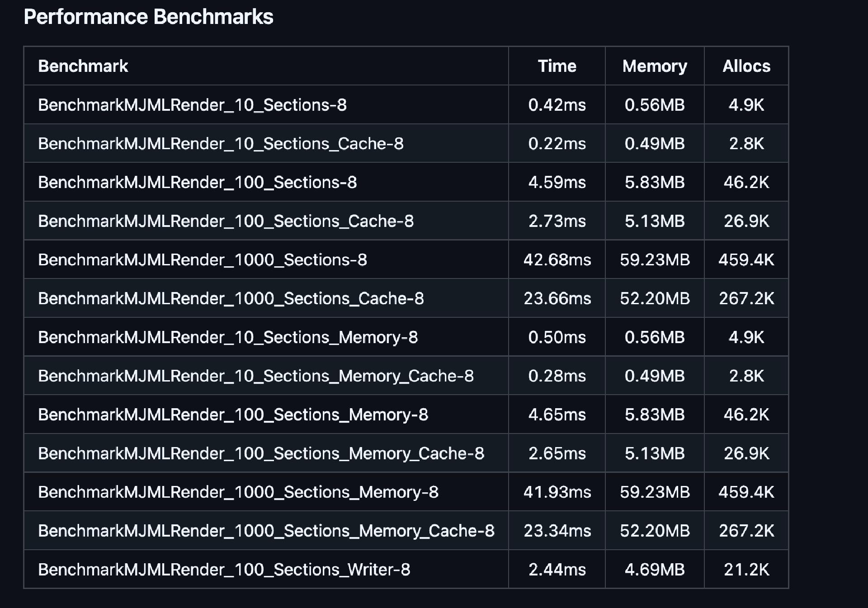Viewport: 868px width, 608px height.
Task: Click the 4.59ms time value
Action: [557, 182]
